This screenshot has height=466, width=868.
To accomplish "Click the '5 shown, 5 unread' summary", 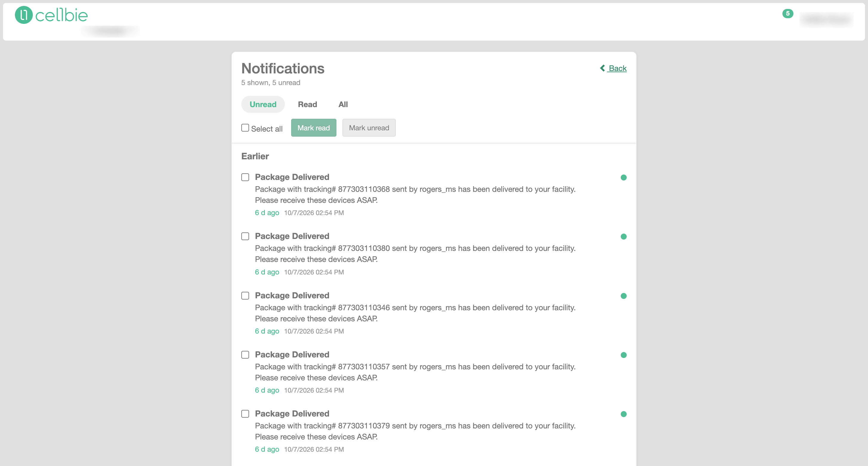I will (271, 83).
